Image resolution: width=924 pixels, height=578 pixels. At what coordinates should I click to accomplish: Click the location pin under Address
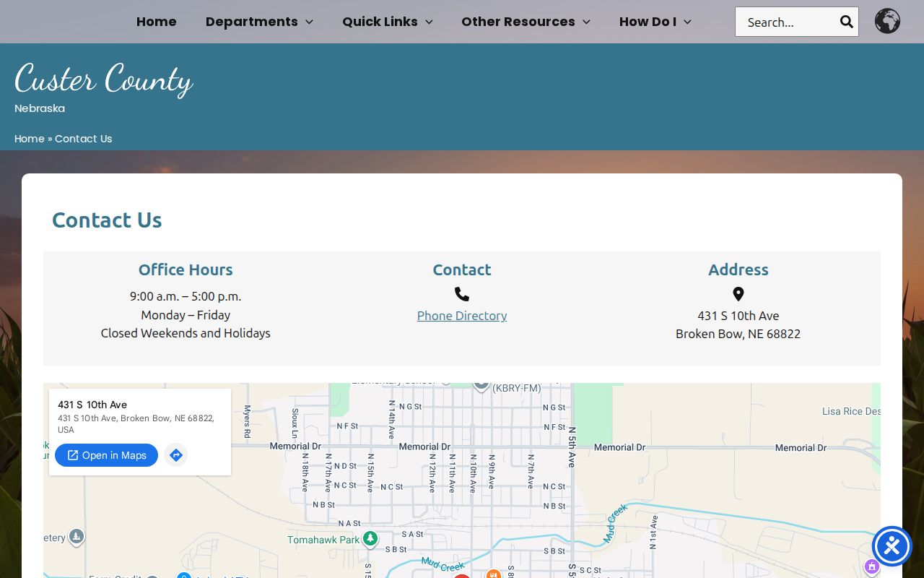click(738, 294)
